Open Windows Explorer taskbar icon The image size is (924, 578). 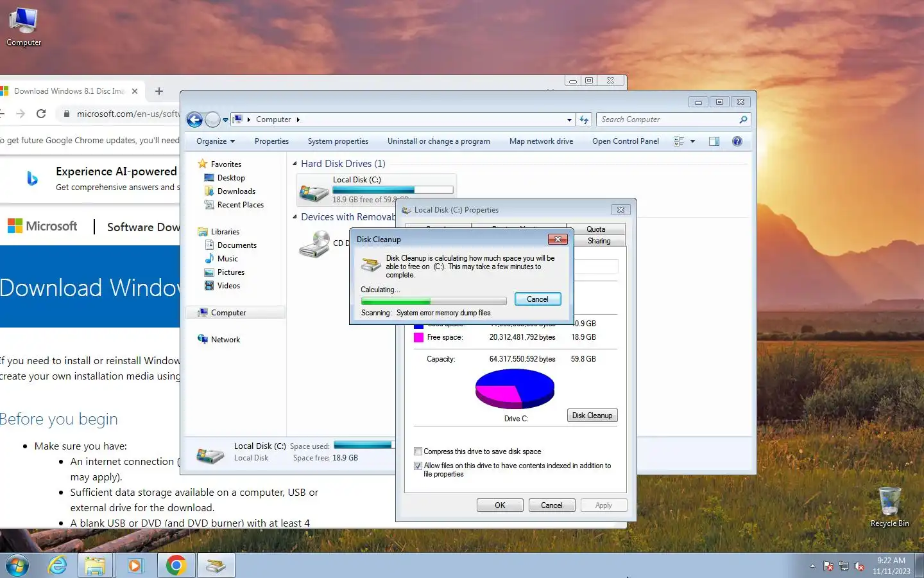coord(95,565)
